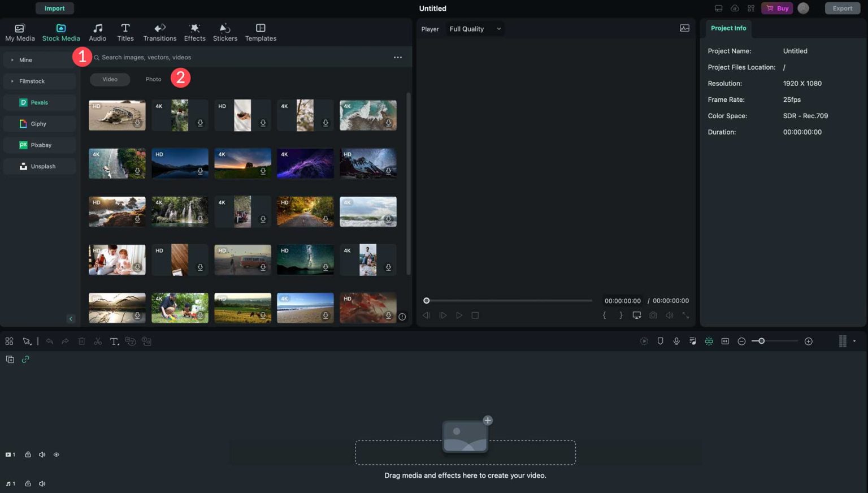868x493 pixels.
Task: Click the Snapshot camera icon under the player
Action: [653, 315]
